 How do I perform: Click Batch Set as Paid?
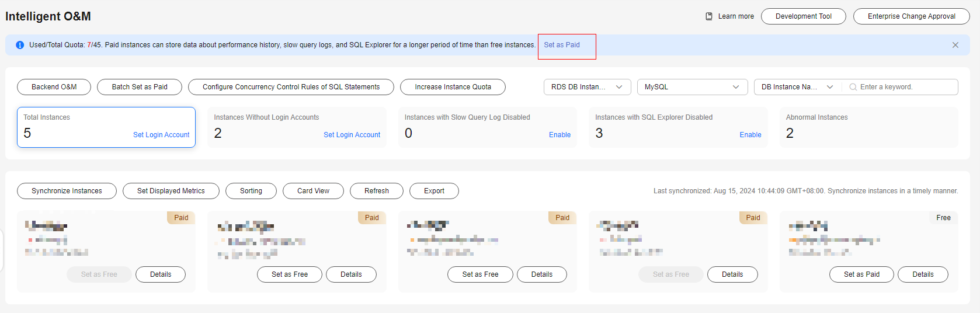(x=140, y=87)
